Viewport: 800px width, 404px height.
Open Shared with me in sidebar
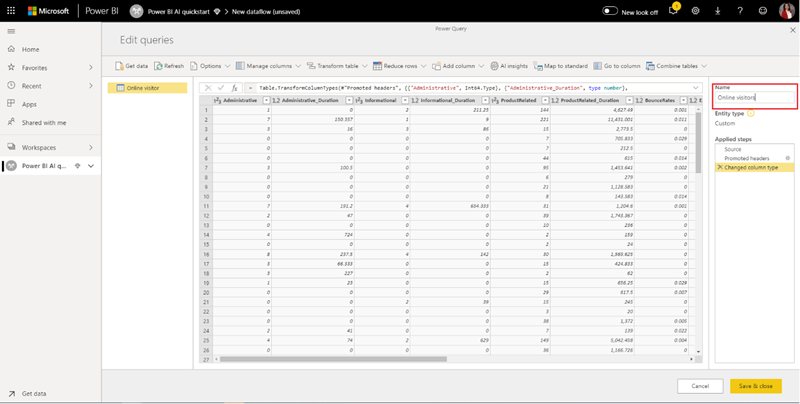point(43,122)
